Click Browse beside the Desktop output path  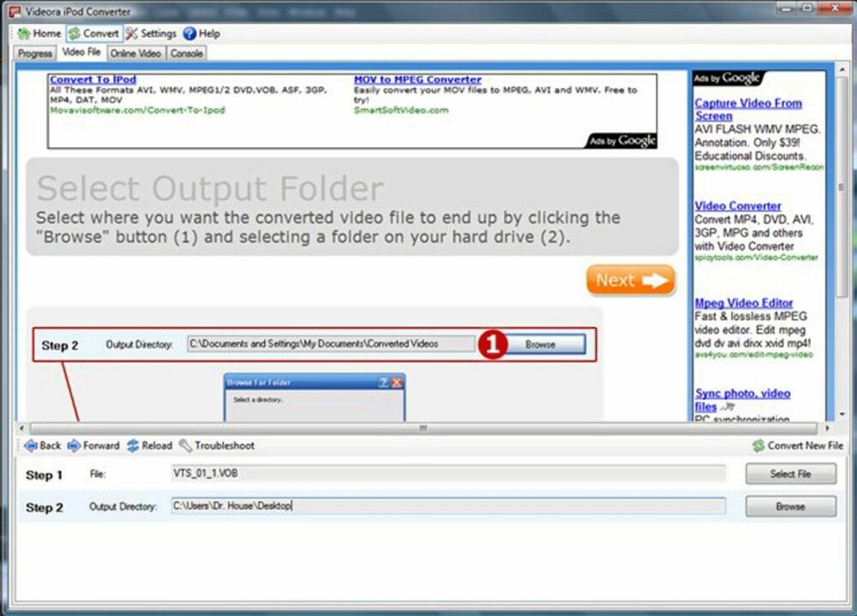[790, 506]
